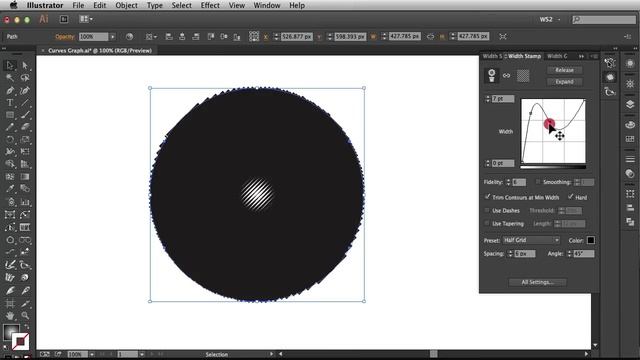Open the zoom level dropdown in status bar
640x360 pixels.
pos(92,354)
